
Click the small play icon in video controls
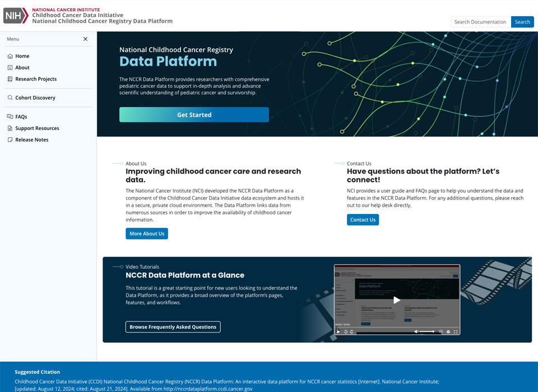click(338, 332)
